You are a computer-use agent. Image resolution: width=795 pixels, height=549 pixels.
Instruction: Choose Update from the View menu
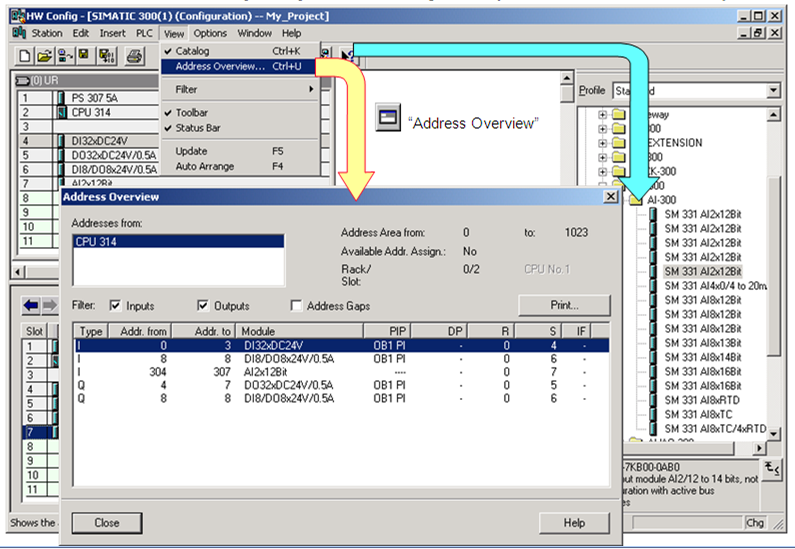pyautogui.click(x=239, y=151)
